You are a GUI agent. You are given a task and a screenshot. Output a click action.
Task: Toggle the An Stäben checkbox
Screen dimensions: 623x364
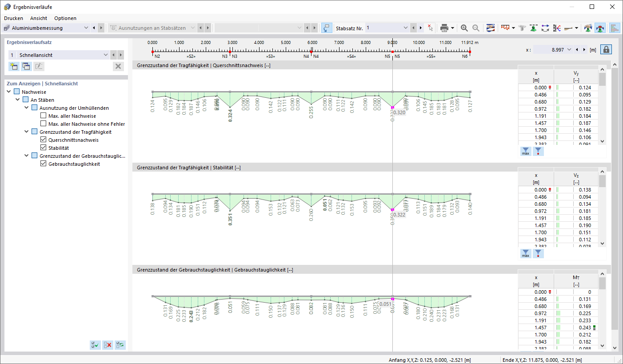pos(26,100)
